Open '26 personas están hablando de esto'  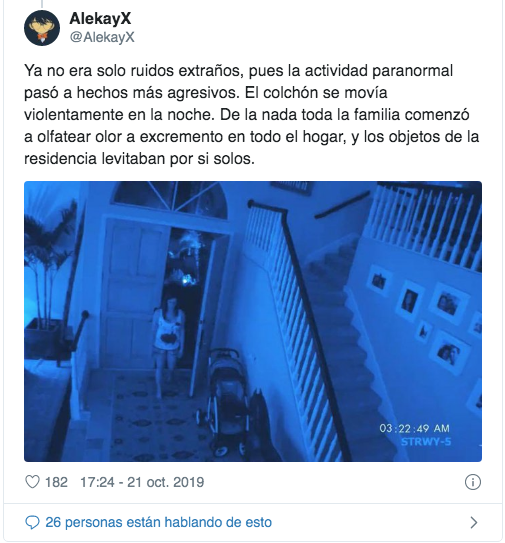[159, 522]
